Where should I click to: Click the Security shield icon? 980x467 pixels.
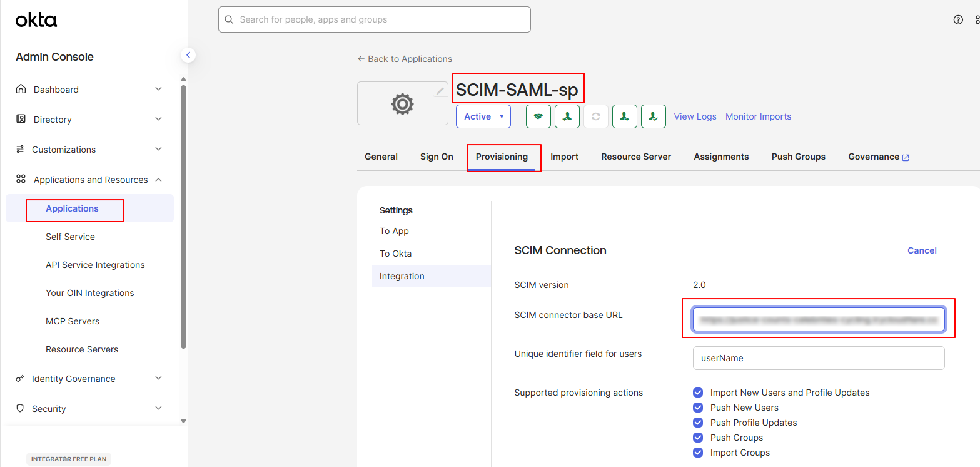click(x=20, y=408)
